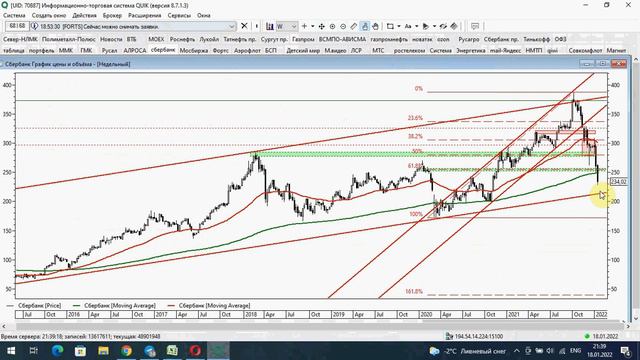Open the Сервисы menu

coord(179,16)
